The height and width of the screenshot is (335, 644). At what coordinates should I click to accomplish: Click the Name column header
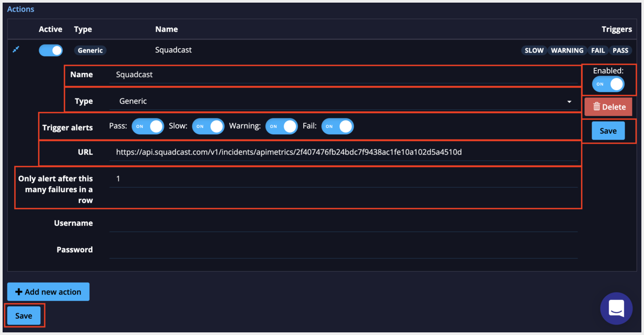pyautogui.click(x=166, y=29)
